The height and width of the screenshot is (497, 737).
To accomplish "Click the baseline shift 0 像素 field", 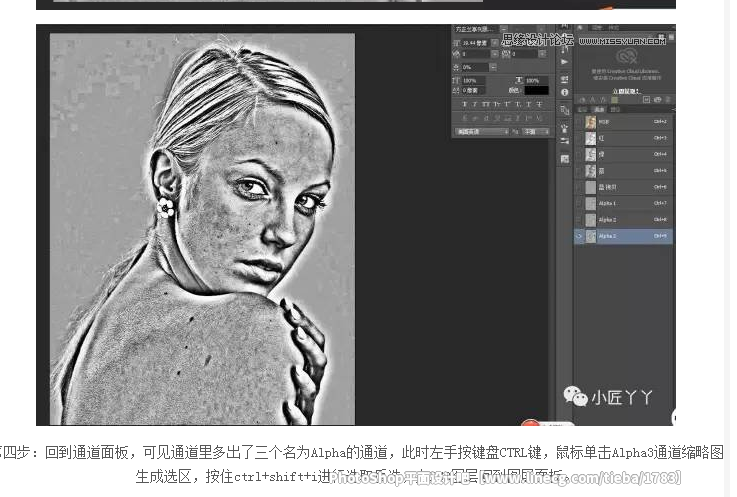I will pyautogui.click(x=474, y=91).
